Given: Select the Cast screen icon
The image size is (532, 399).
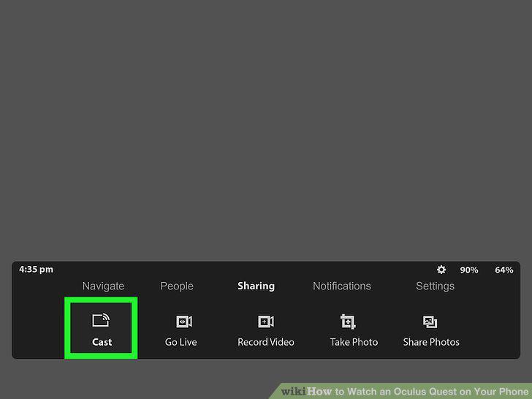Looking at the screenshot, I should coord(101,320).
